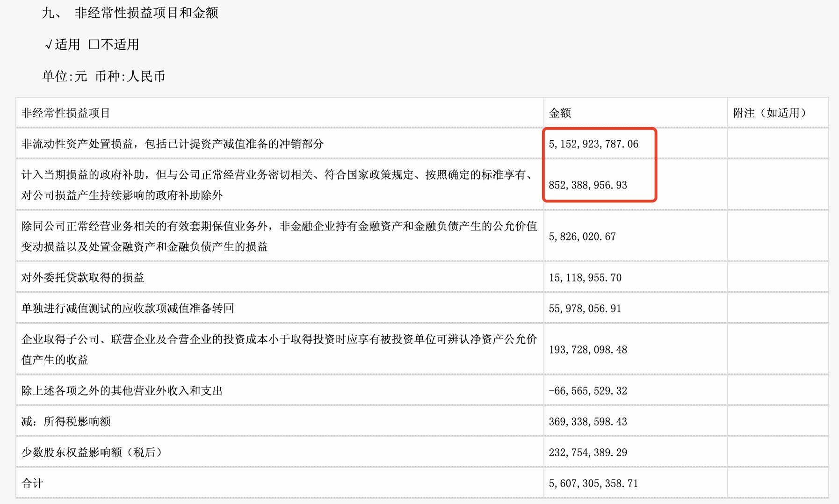Select the amount 232,754,389.29

pyautogui.click(x=588, y=452)
